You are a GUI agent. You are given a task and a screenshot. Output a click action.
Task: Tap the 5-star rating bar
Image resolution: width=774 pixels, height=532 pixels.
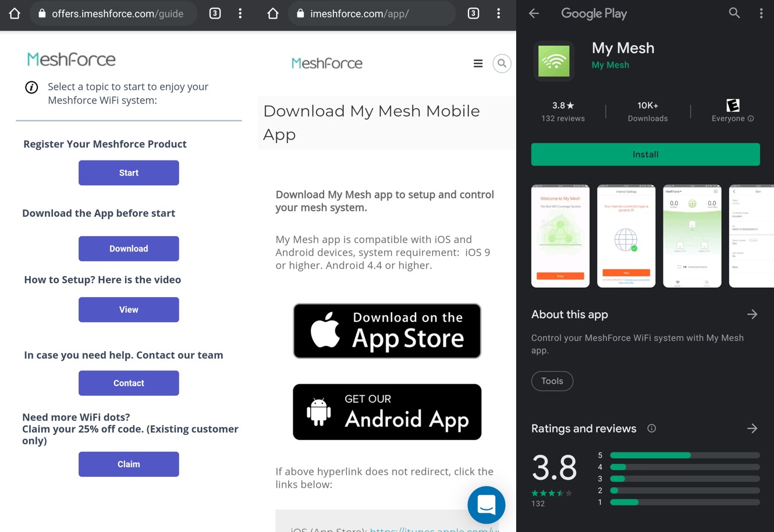pos(685,455)
